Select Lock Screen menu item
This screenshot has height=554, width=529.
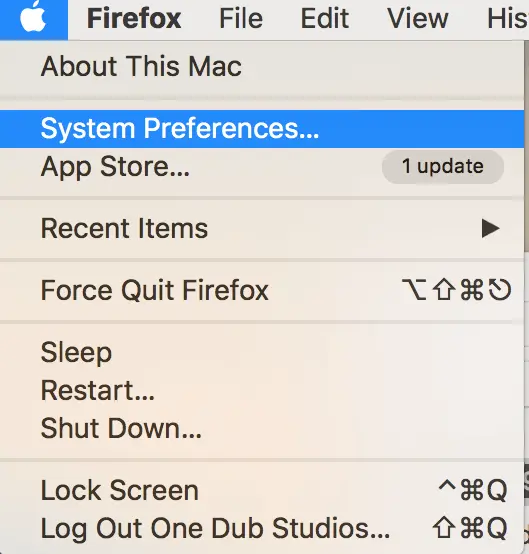(262, 490)
